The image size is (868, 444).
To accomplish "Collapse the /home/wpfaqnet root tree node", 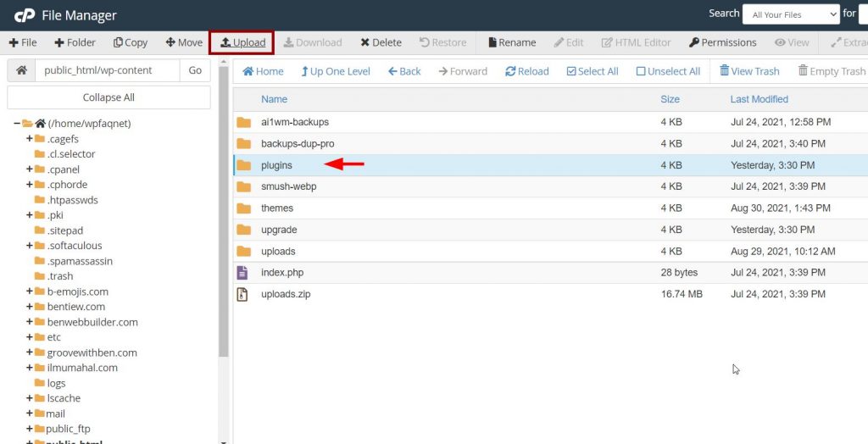I will [x=17, y=124].
